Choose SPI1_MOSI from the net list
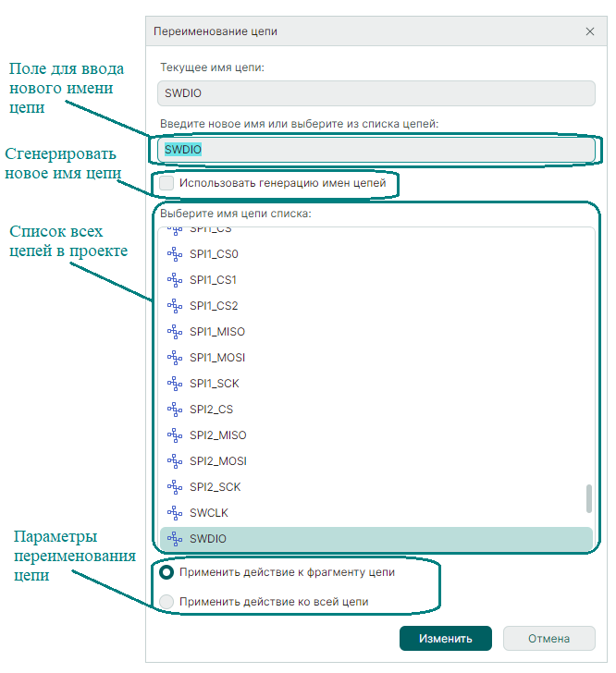Screen dimensions: 616x673 pyautogui.click(x=217, y=357)
